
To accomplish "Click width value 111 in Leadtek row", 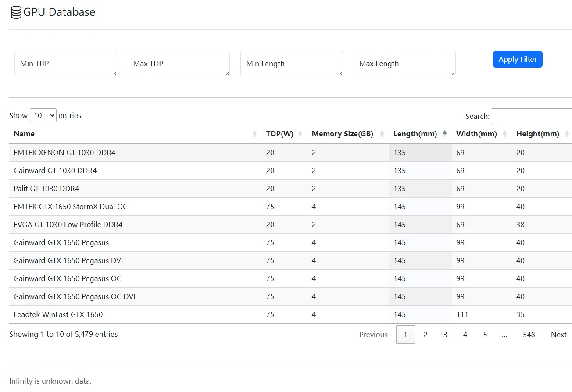I will click(462, 314).
